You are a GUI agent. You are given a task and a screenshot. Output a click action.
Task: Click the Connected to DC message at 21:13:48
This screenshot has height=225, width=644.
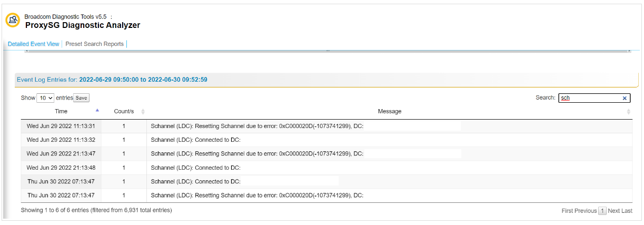[x=195, y=168]
